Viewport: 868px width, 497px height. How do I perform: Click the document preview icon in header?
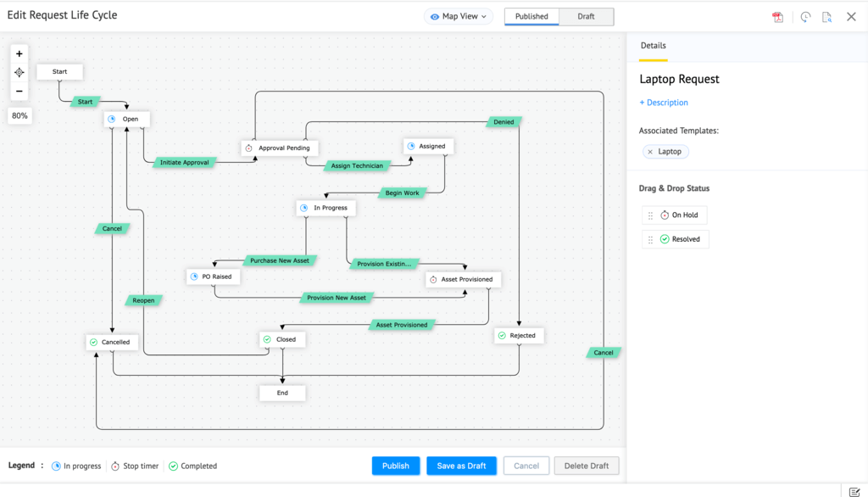click(x=827, y=17)
